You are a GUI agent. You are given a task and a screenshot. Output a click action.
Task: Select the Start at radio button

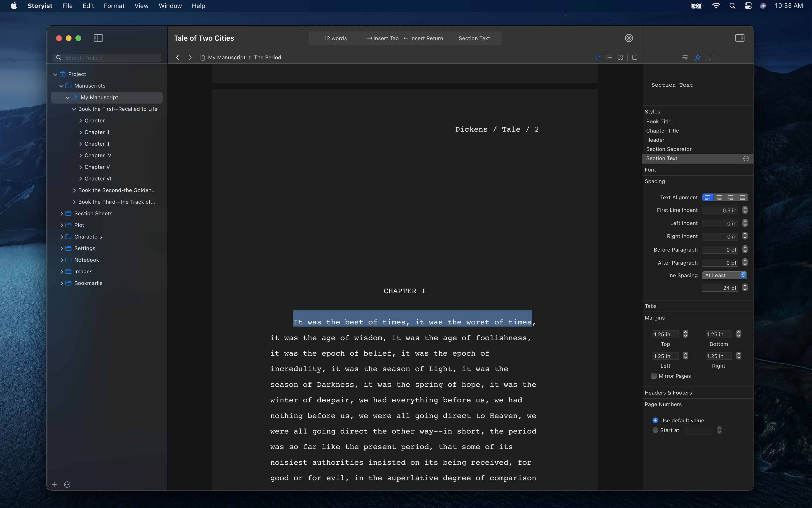(655, 430)
